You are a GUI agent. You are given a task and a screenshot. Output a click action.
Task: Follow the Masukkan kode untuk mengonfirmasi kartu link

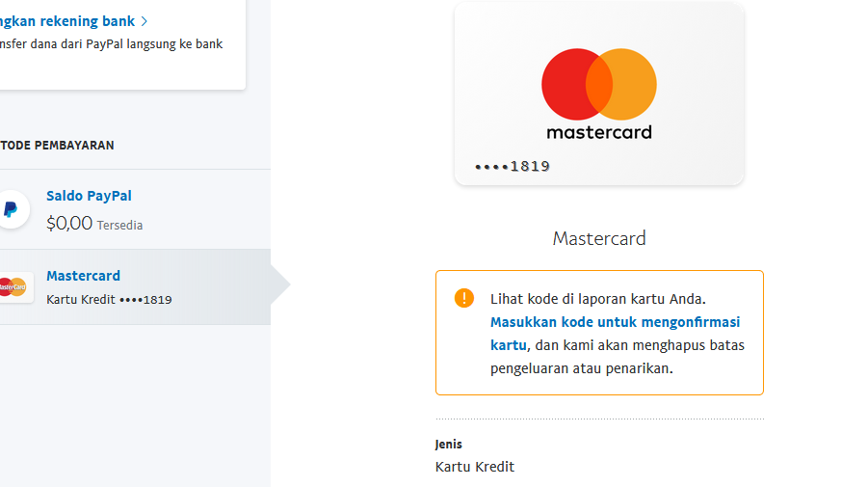(x=615, y=334)
